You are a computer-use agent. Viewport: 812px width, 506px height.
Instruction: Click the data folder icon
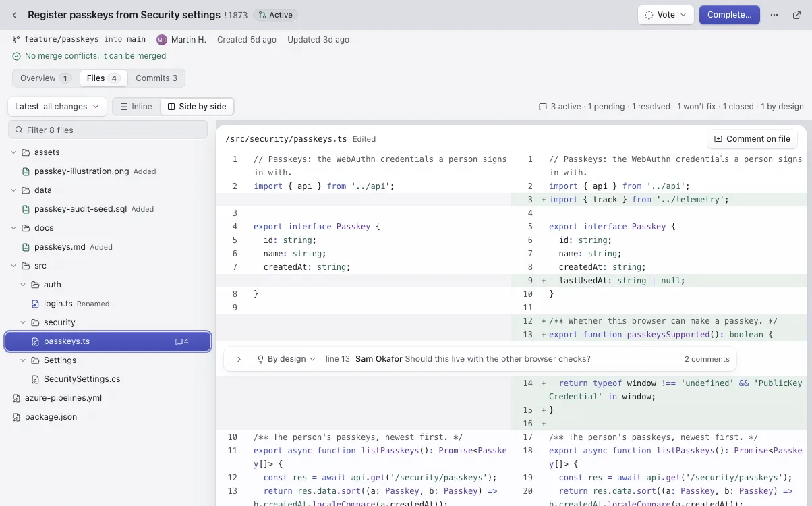(x=26, y=190)
